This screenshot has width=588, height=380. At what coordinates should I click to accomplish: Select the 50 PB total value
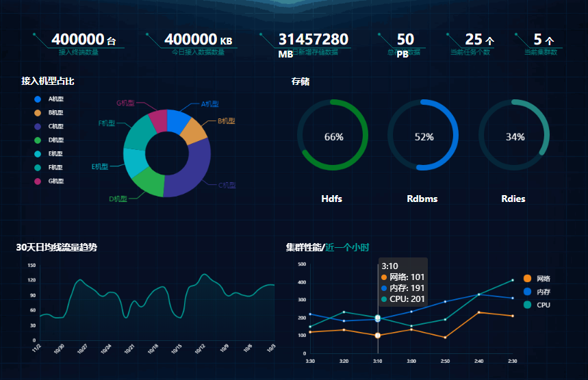pyautogui.click(x=405, y=45)
